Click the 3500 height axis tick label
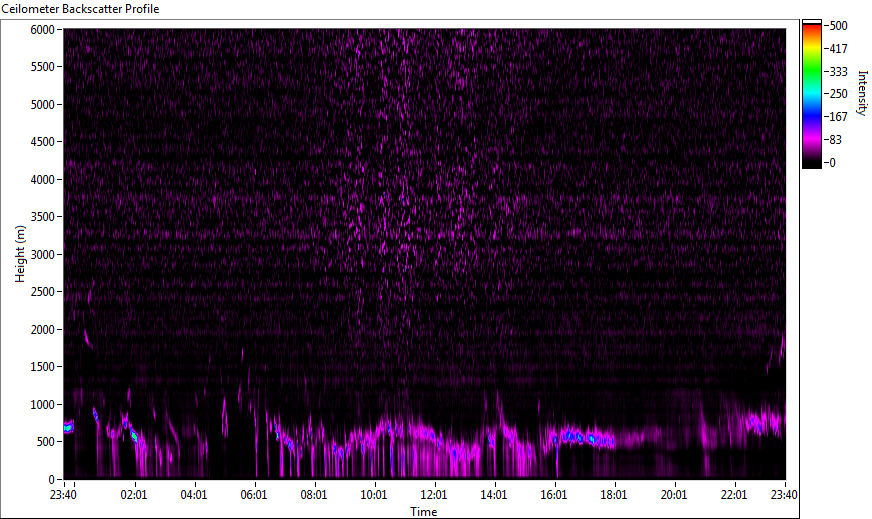The width and height of the screenshot is (872, 519). point(42,217)
